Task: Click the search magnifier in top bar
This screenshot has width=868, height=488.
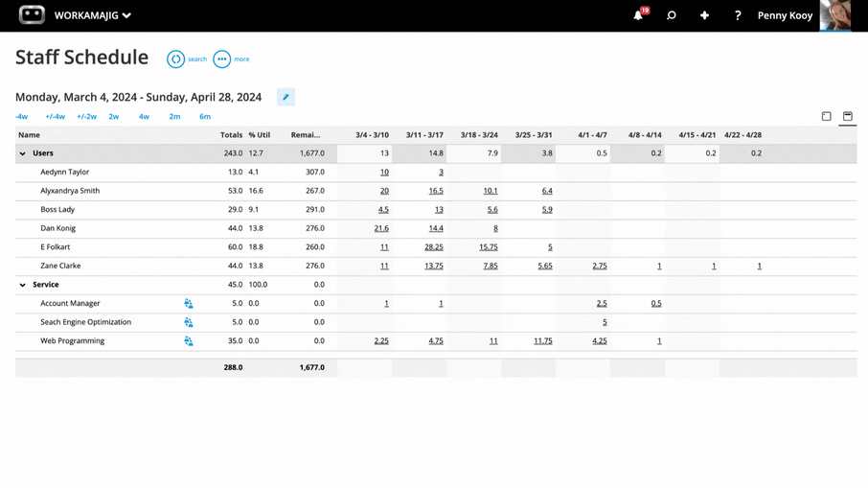Action: (x=672, y=15)
